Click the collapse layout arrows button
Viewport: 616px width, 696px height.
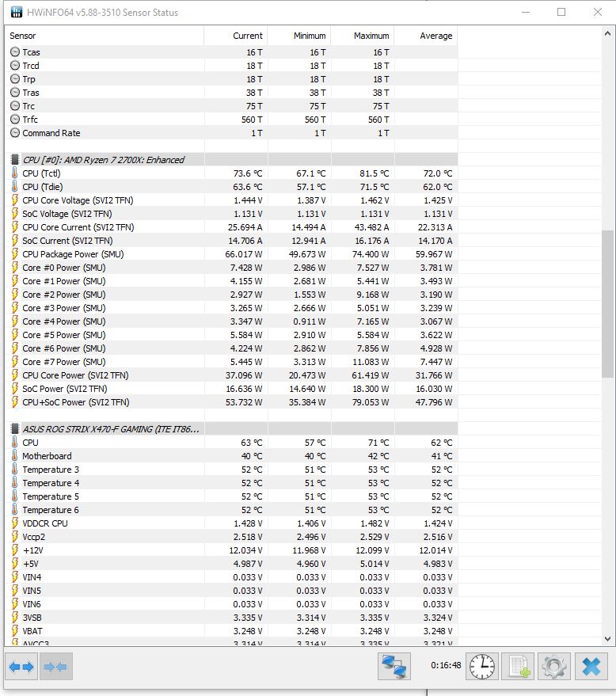tap(55, 666)
